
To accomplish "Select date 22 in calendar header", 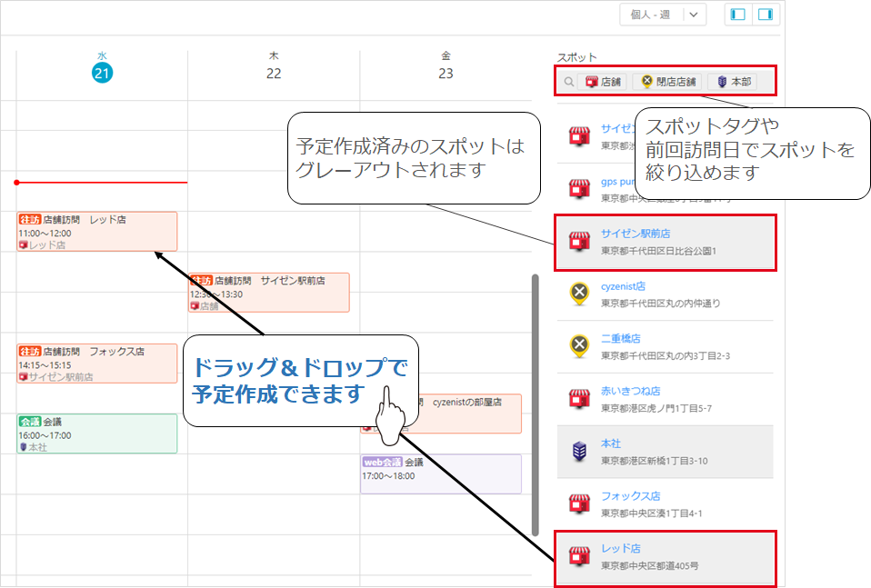I will pyautogui.click(x=274, y=74).
